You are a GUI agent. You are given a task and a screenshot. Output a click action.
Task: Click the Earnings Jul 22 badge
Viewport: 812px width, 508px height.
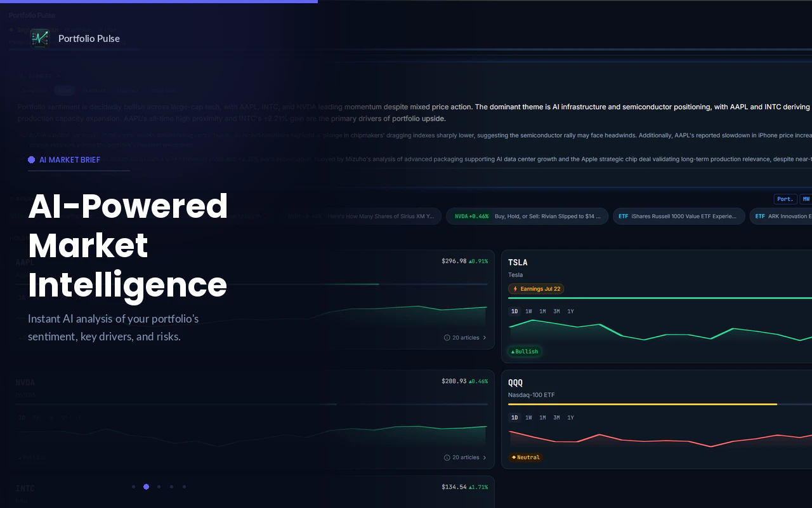pyautogui.click(x=536, y=289)
